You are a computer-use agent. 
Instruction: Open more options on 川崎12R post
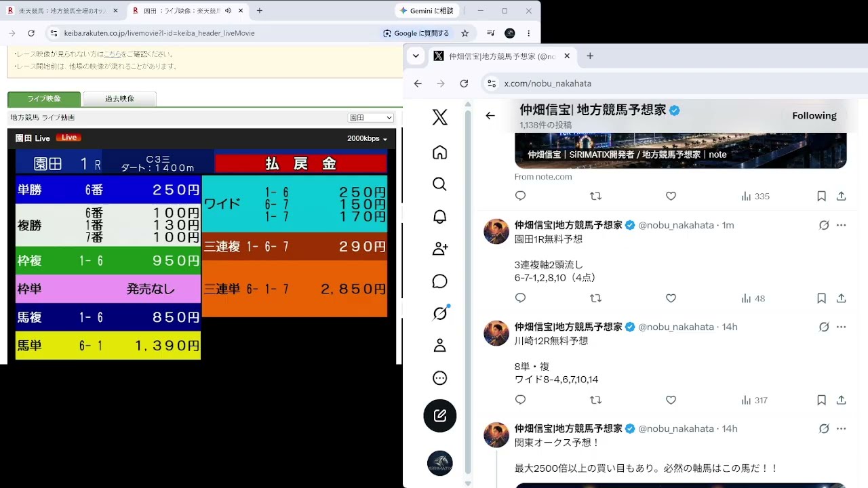pyautogui.click(x=841, y=327)
